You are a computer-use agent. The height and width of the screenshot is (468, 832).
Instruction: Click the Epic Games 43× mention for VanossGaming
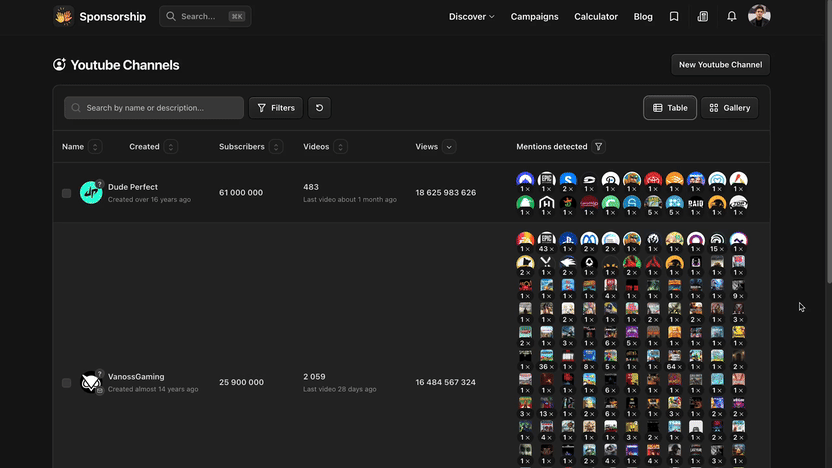point(547,240)
